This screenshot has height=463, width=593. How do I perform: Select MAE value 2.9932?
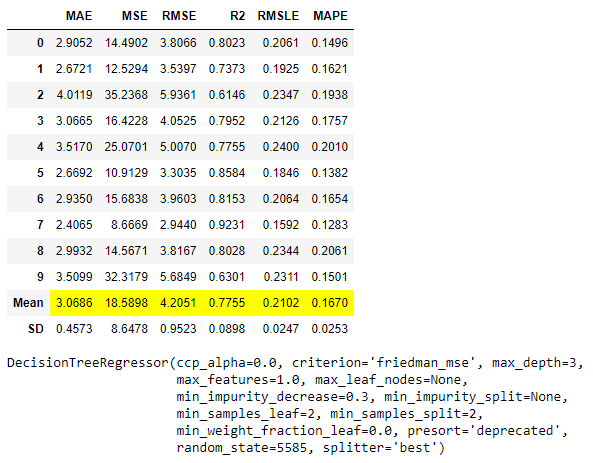(x=74, y=251)
